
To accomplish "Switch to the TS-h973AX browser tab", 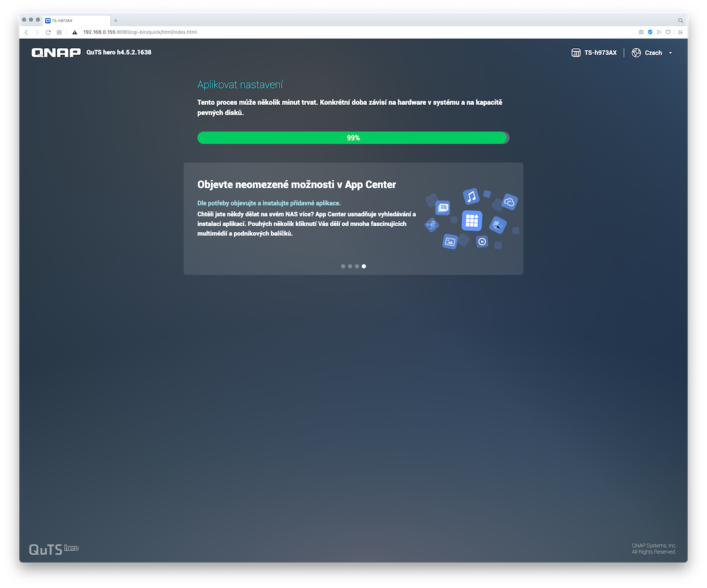I will pyautogui.click(x=75, y=21).
